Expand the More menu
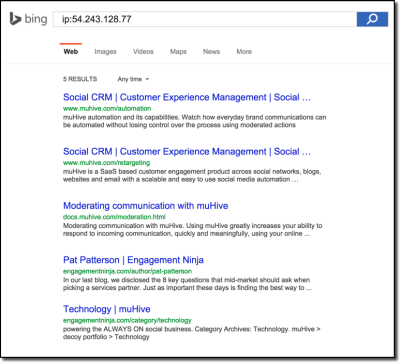 coord(244,51)
